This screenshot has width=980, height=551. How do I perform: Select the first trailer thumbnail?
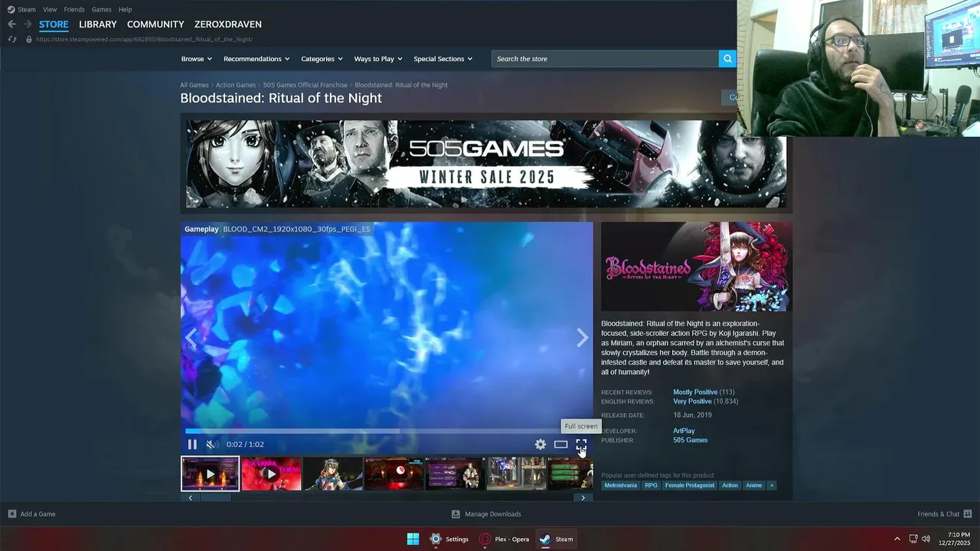pos(210,474)
